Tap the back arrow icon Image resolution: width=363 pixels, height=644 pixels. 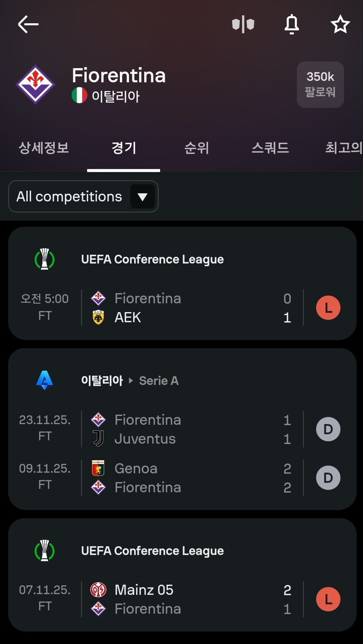28,24
